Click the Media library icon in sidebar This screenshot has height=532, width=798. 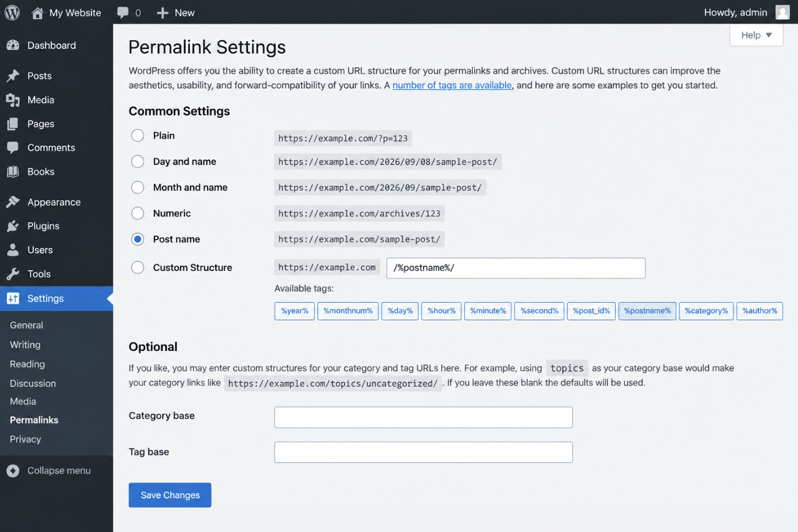13,100
